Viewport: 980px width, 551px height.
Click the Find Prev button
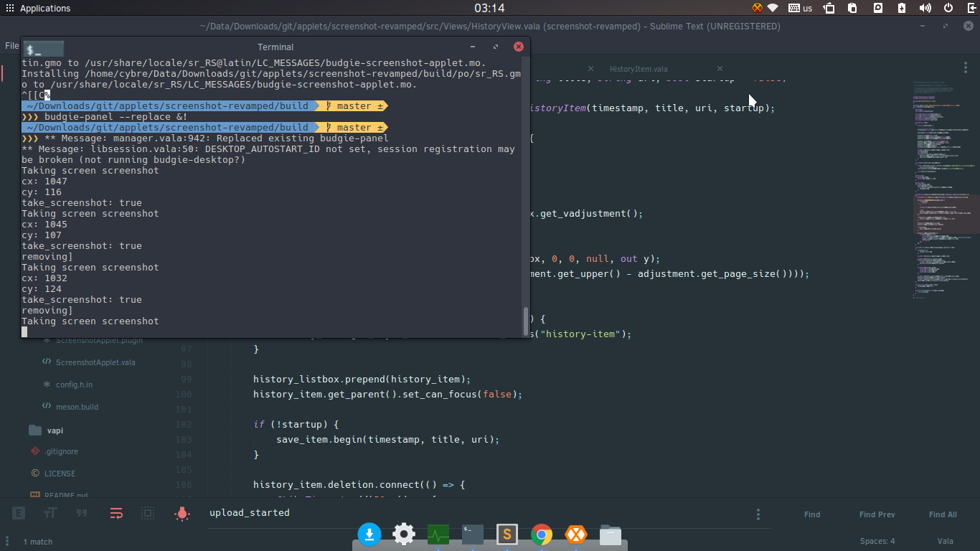877,514
